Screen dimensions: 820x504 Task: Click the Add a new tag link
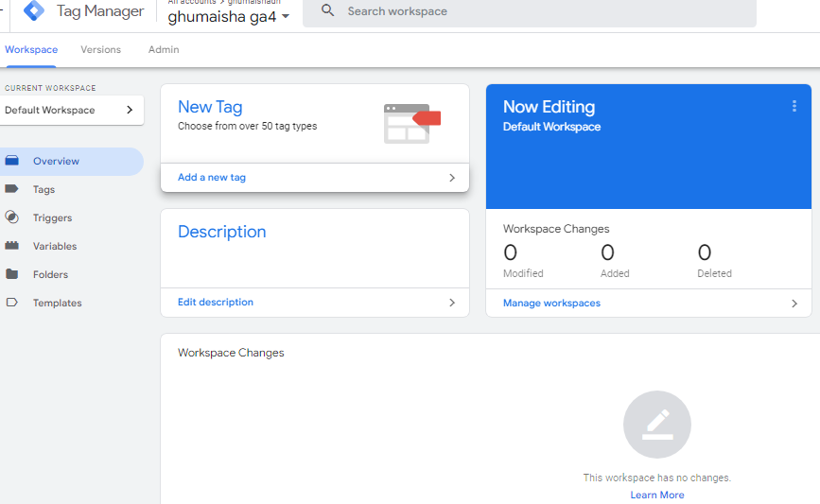(212, 177)
